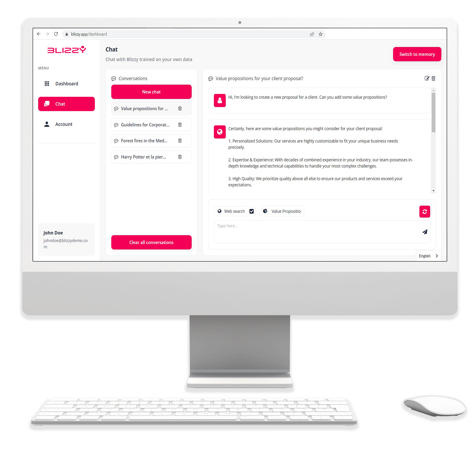Expand the English language dropdown
This screenshot has height=455, width=476.
428,255
